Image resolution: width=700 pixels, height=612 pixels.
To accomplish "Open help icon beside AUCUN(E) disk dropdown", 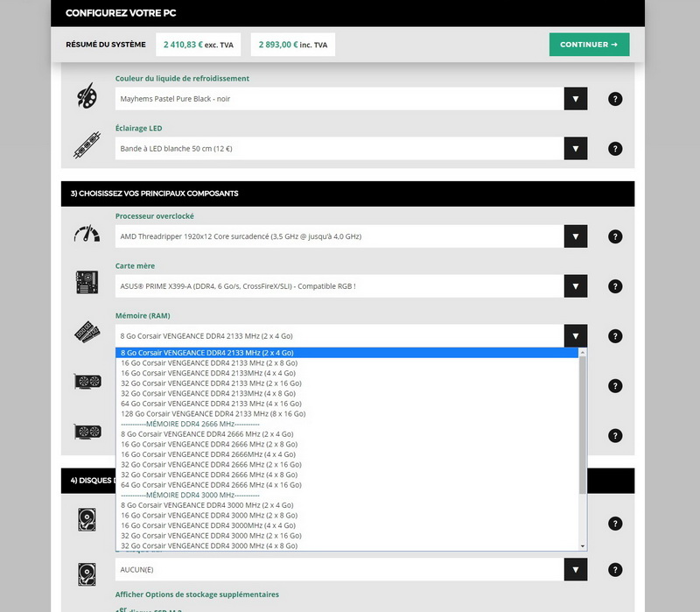I will point(615,570).
